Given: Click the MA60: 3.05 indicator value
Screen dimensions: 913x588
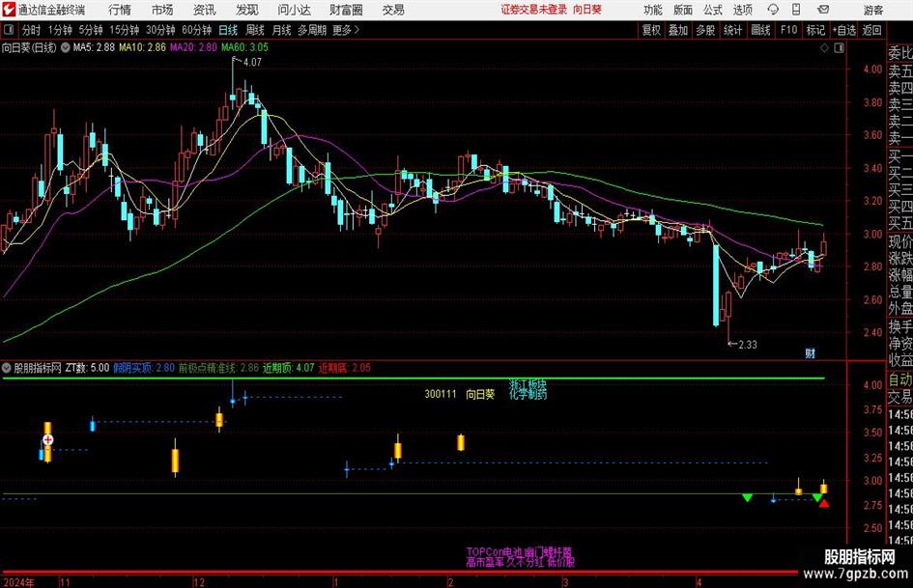Looking at the screenshot, I should [x=244, y=47].
